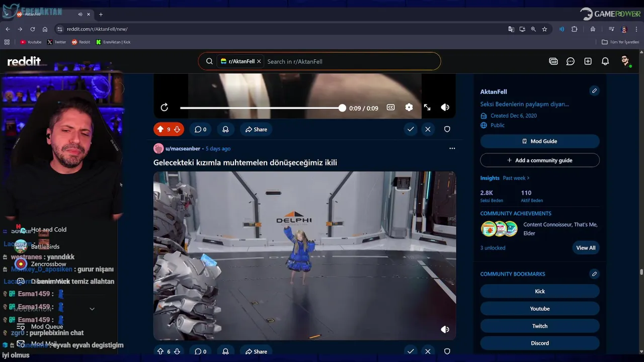Open comments on the 6-vote post
This screenshot has width=644, height=362.
200,351
